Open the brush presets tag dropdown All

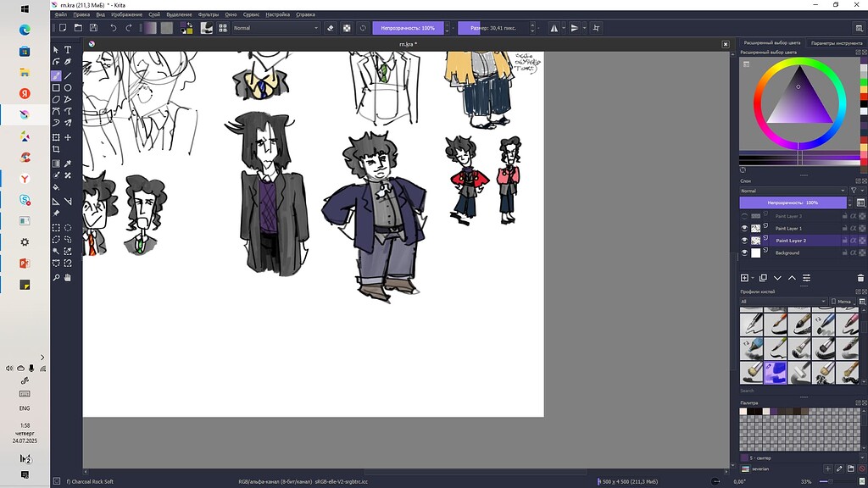pyautogui.click(x=782, y=301)
